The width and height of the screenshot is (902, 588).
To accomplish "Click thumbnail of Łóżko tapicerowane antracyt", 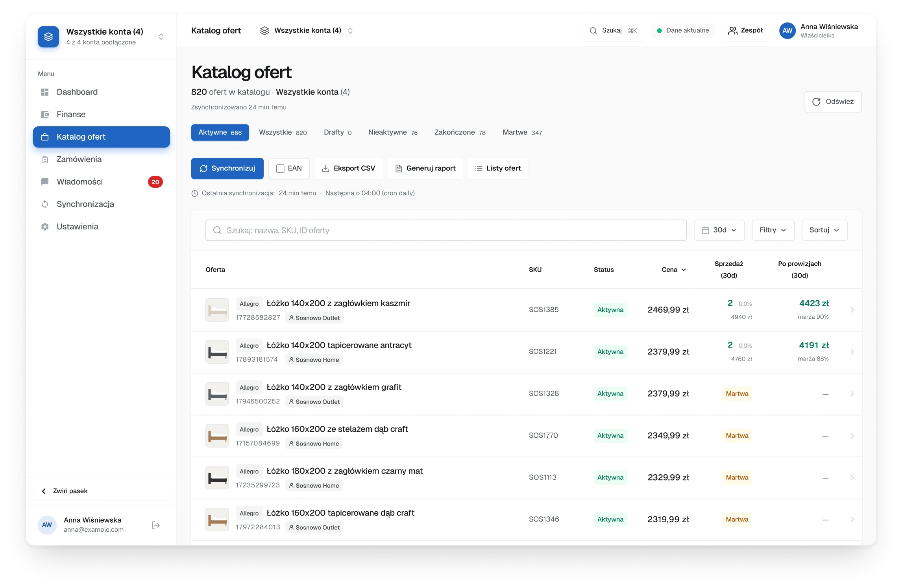I will point(217,352).
